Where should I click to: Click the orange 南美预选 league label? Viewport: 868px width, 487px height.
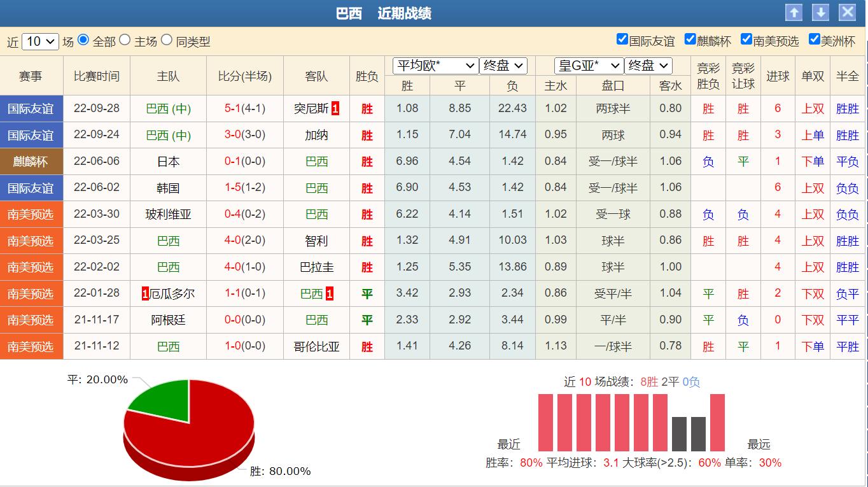pos(32,214)
